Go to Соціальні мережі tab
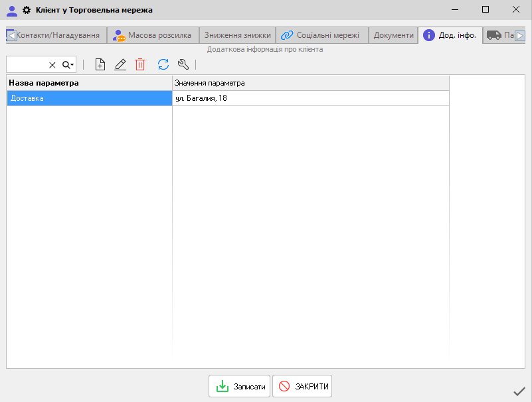532x402 pixels. (320, 35)
